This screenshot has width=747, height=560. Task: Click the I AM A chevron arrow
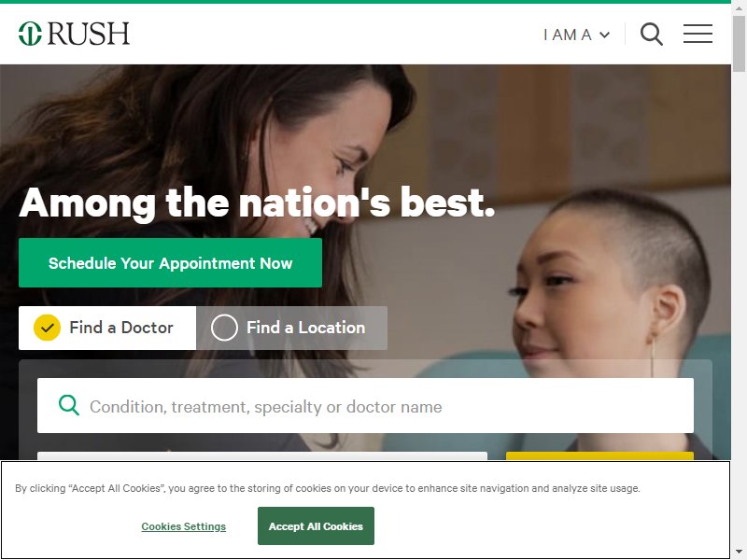pos(604,35)
